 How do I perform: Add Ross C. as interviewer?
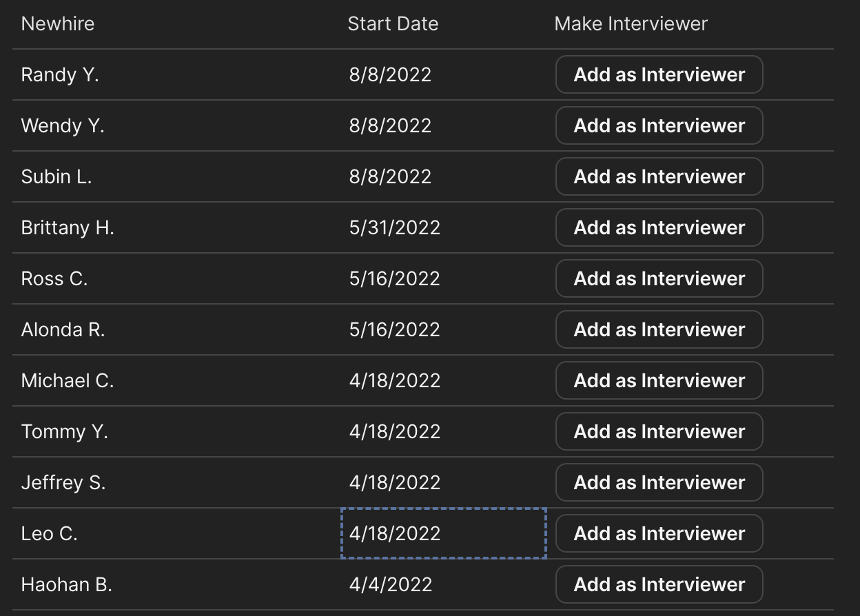pos(659,278)
